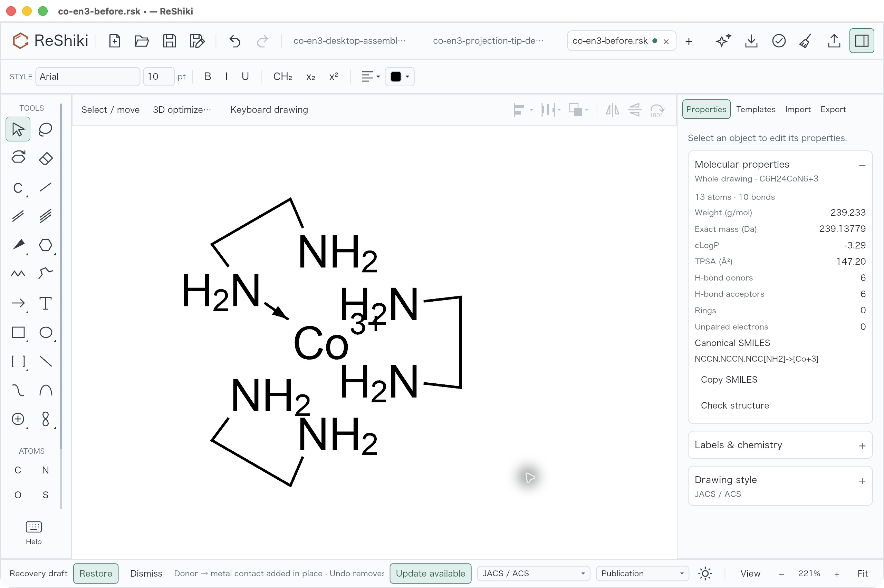Open the JACS / ACS style dropdown

point(533,574)
